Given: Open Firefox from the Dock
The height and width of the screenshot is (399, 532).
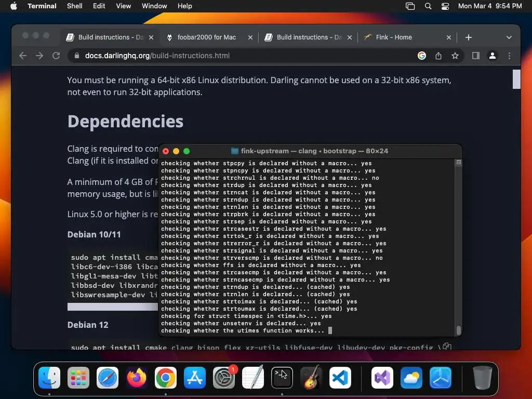Looking at the screenshot, I should click(137, 378).
